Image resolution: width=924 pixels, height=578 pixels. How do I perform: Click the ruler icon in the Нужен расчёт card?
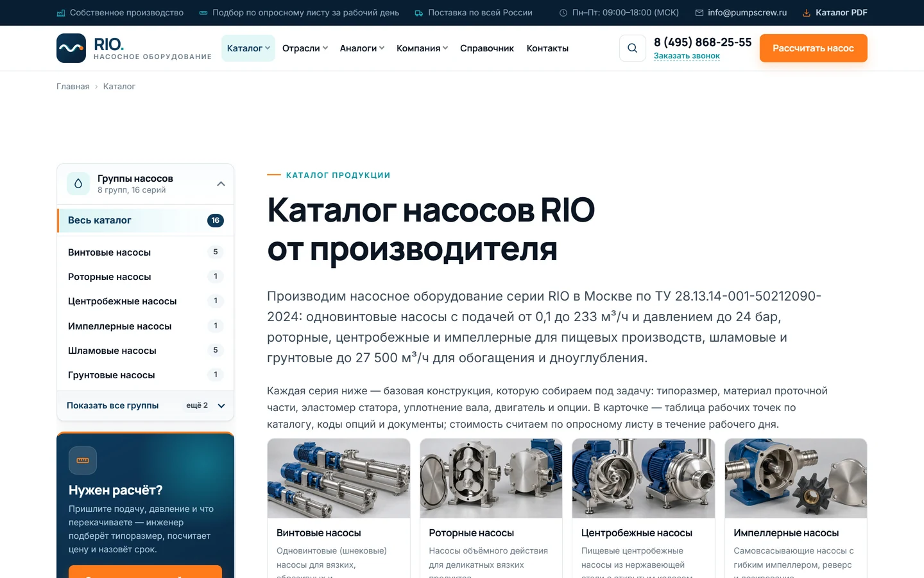tap(83, 460)
